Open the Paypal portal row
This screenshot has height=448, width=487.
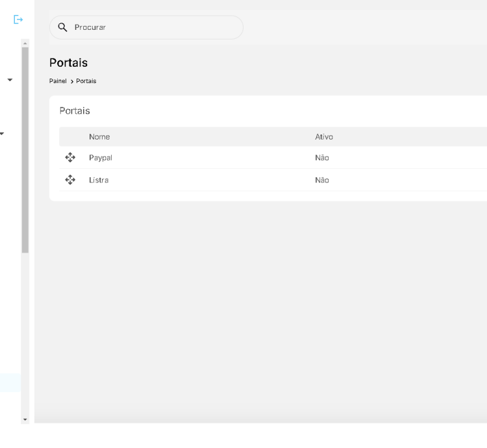click(101, 158)
